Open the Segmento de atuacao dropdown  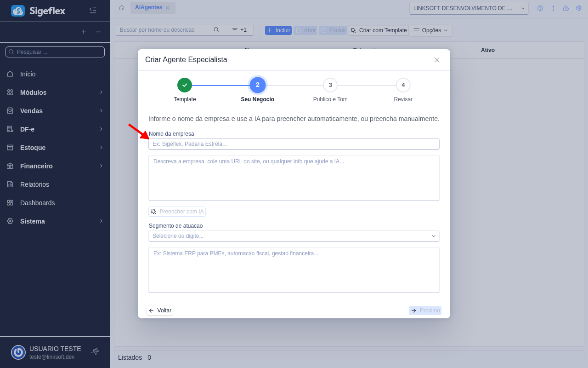click(x=294, y=236)
